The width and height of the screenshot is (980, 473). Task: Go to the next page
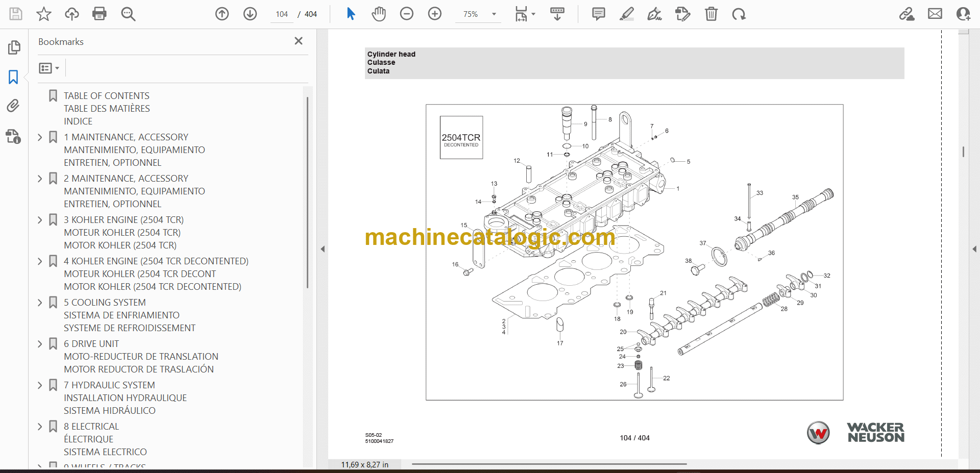point(250,14)
